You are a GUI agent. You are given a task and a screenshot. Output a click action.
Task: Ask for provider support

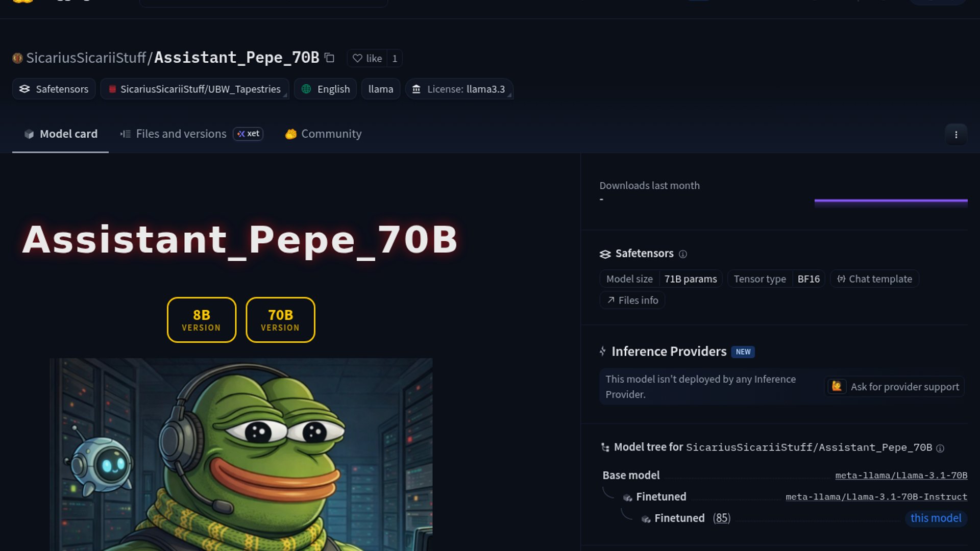click(894, 387)
